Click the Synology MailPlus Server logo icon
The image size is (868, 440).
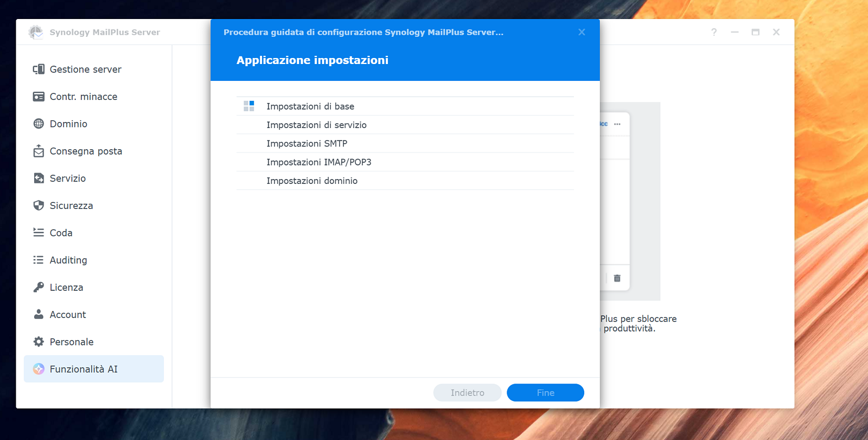(x=36, y=32)
